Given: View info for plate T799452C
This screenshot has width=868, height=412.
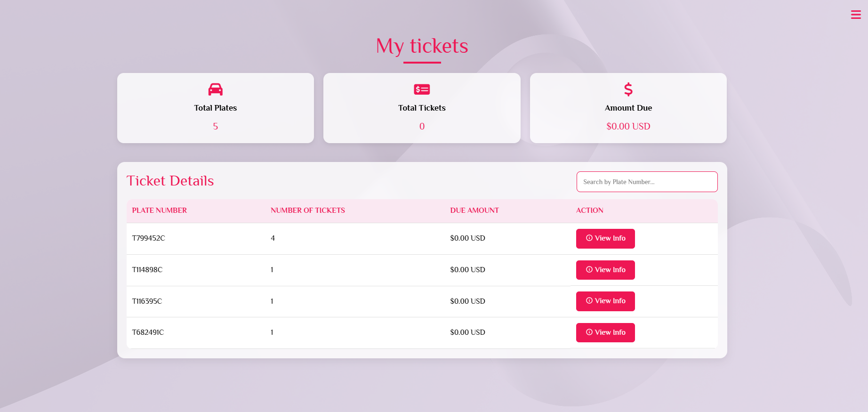Looking at the screenshot, I should click(x=605, y=238).
